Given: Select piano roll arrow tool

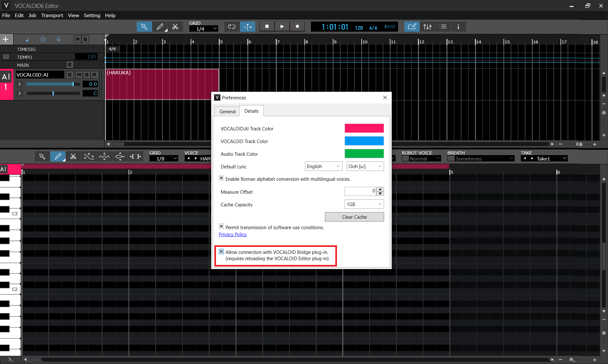Looking at the screenshot, I should 42,156.
